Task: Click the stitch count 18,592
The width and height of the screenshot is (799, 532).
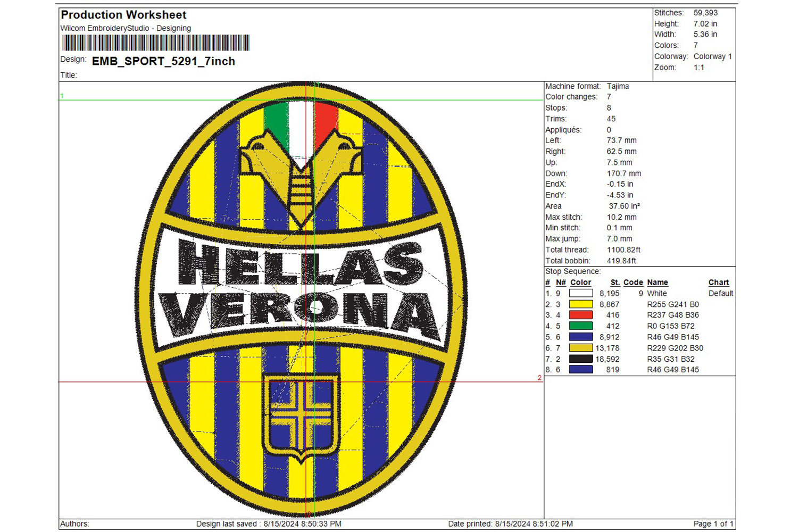Action: point(607,359)
